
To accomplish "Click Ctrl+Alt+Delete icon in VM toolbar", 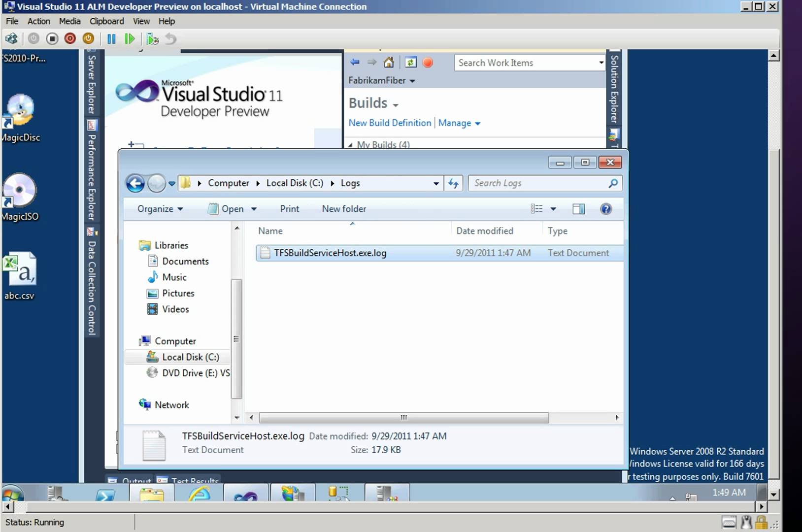I will pos(11,38).
